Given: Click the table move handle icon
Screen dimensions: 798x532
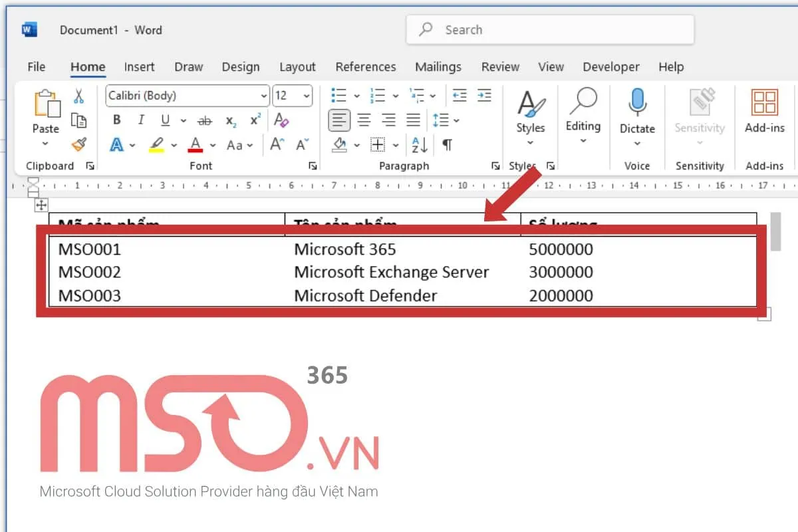Looking at the screenshot, I should (x=41, y=205).
